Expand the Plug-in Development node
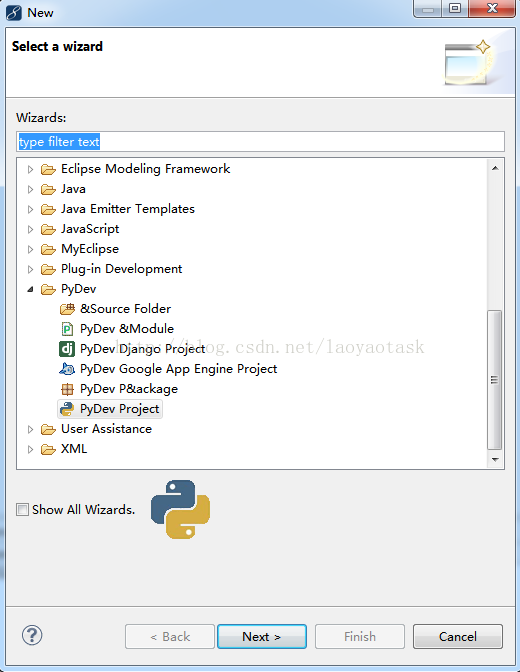This screenshot has height=672, width=520. [x=30, y=270]
